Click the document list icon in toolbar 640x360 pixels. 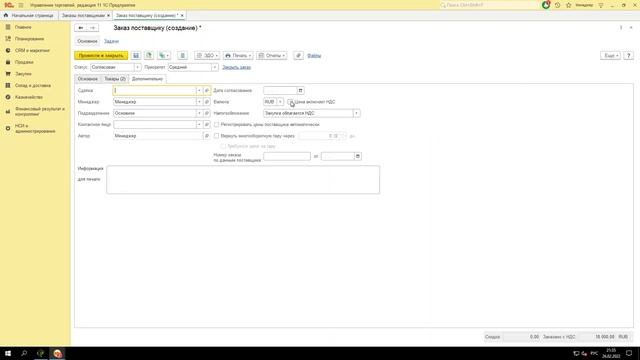(x=182, y=56)
